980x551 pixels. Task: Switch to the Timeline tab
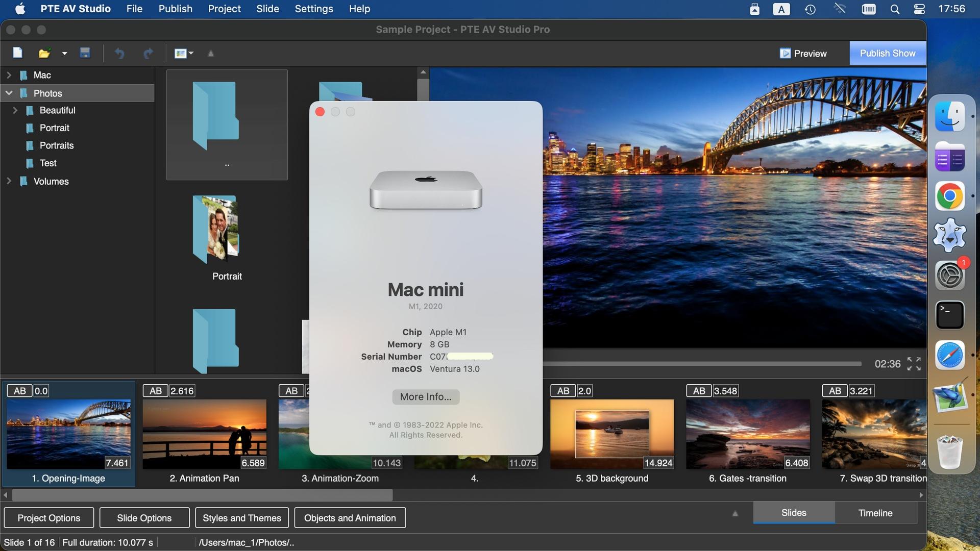point(875,513)
